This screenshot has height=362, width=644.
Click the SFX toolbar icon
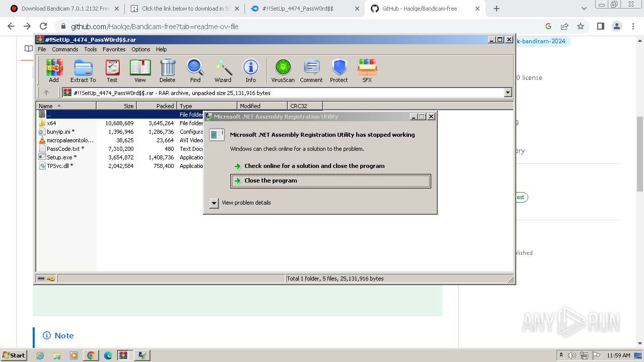(367, 70)
